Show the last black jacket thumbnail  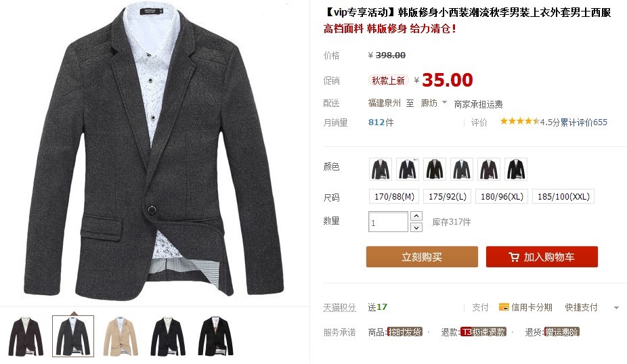(x=215, y=336)
